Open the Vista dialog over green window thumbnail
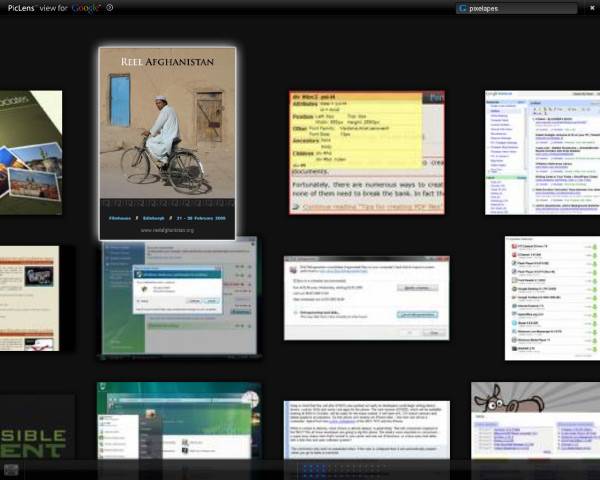 [180, 297]
